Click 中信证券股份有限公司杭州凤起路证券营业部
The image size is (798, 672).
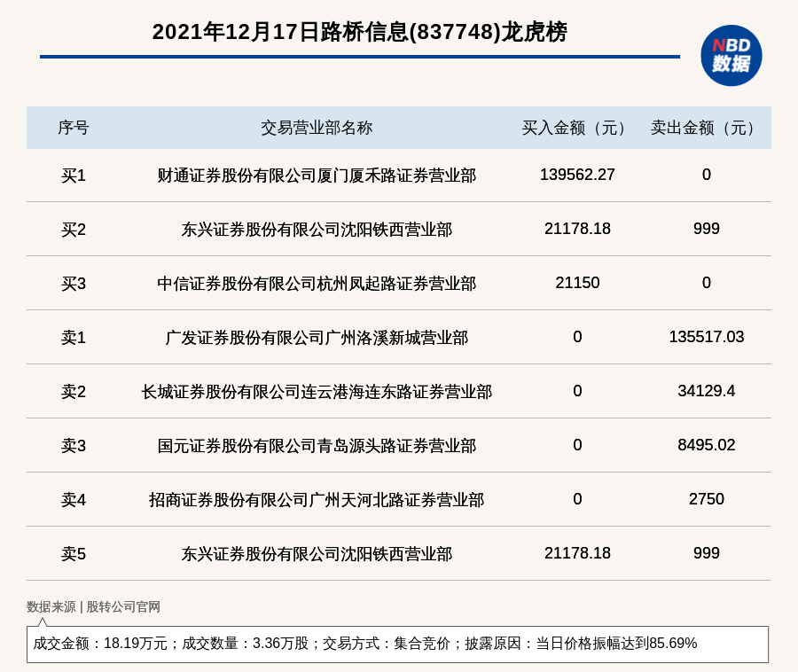[x=317, y=284]
